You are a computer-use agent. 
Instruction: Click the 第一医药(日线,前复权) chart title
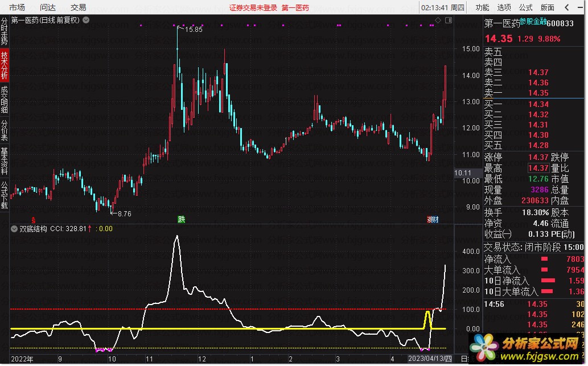point(46,20)
